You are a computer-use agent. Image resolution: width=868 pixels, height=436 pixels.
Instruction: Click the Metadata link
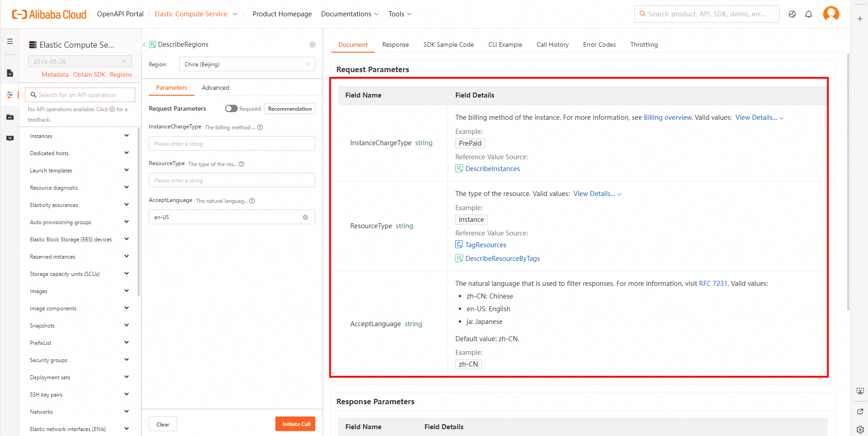(55, 74)
